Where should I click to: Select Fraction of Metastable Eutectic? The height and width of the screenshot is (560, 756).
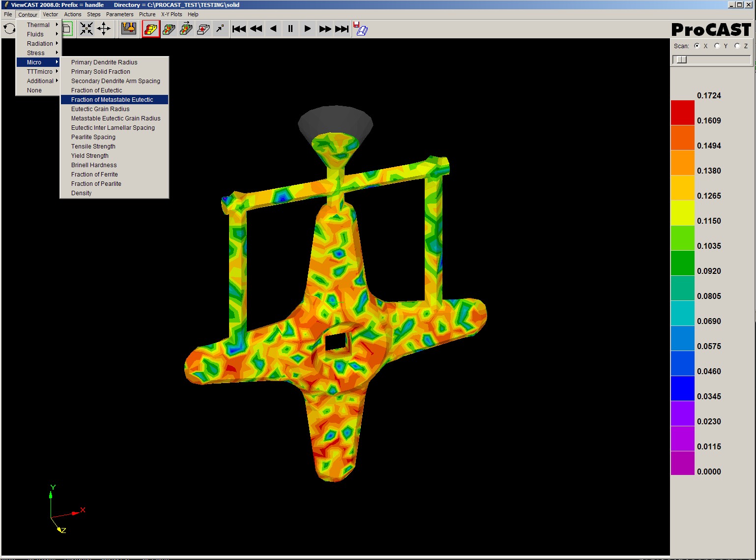pyautogui.click(x=115, y=100)
